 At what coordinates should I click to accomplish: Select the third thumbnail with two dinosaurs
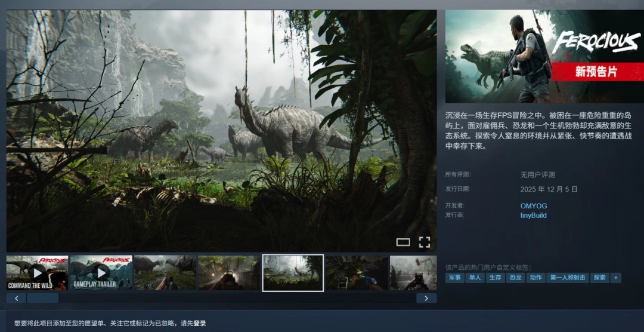coord(165,273)
